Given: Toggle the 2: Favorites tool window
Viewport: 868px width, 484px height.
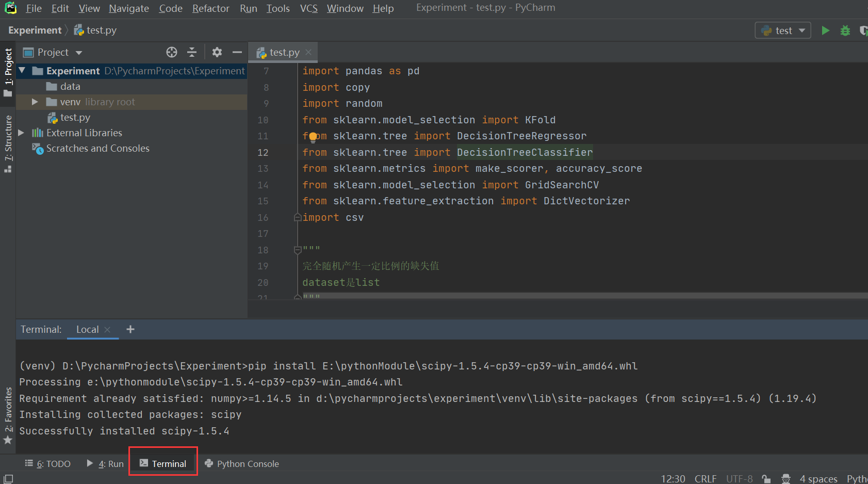Looking at the screenshot, I should click(x=8, y=415).
